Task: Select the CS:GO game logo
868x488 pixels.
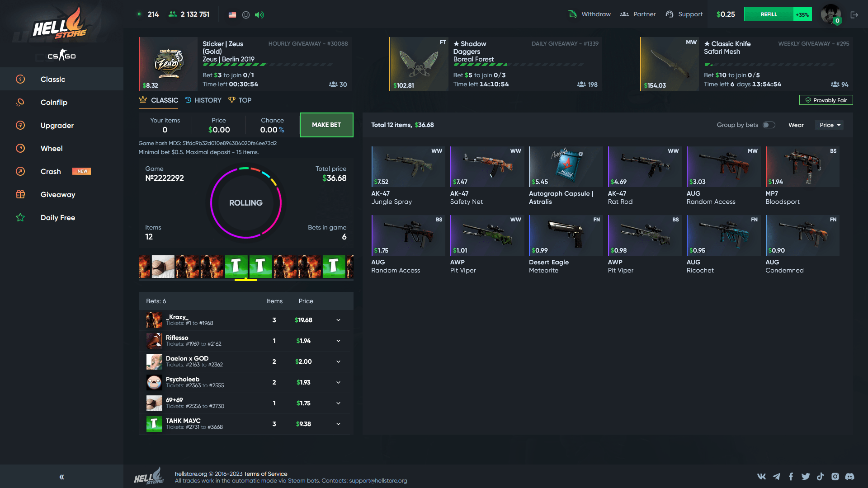Action: [x=61, y=56]
